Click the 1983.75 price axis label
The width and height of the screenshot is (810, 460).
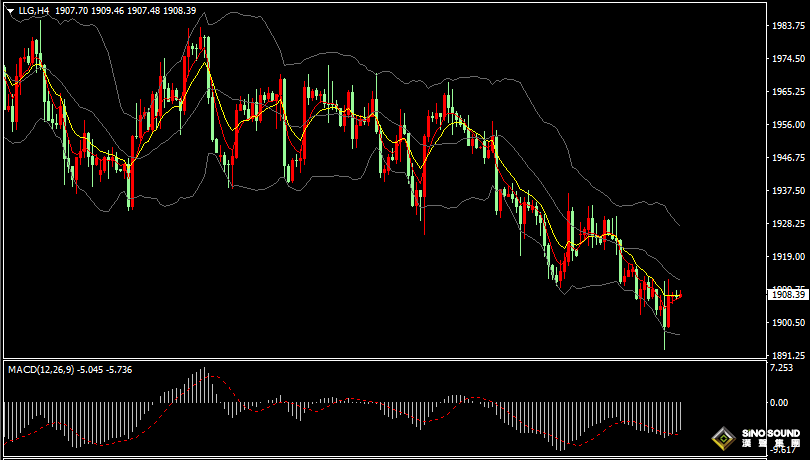(786, 26)
